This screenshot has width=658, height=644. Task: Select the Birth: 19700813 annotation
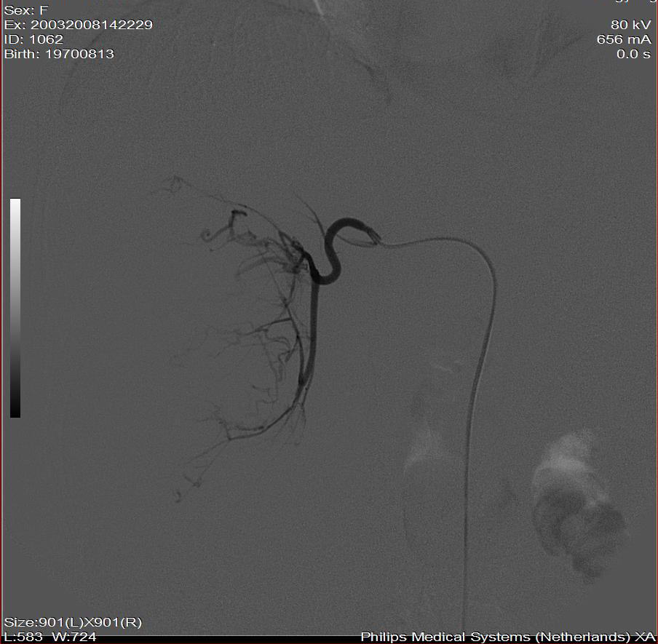[x=59, y=54]
